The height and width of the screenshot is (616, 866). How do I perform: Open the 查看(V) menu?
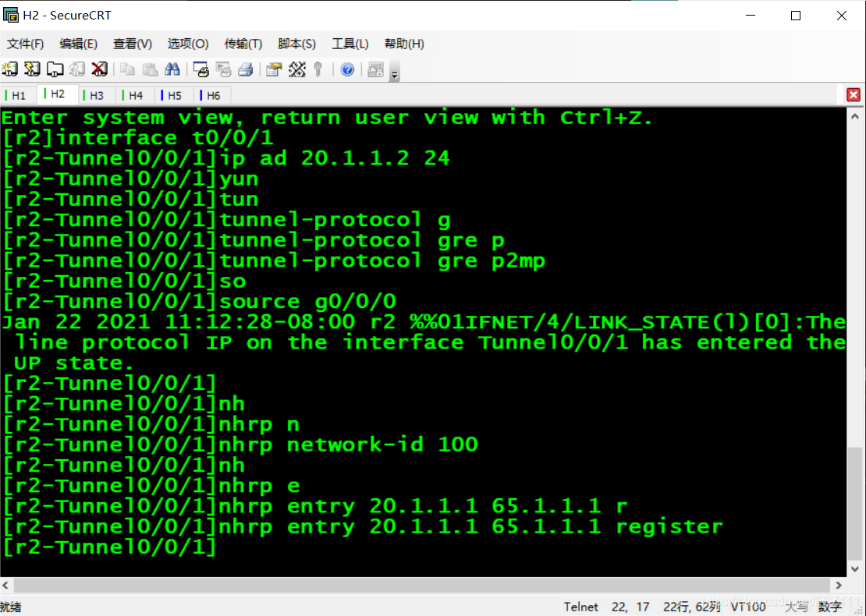click(133, 44)
